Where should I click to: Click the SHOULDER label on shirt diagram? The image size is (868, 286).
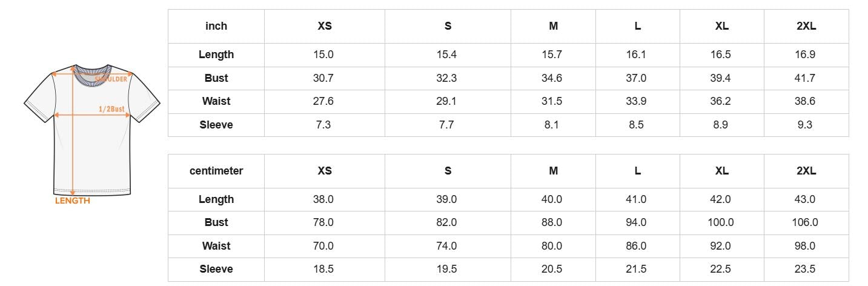click(111, 79)
